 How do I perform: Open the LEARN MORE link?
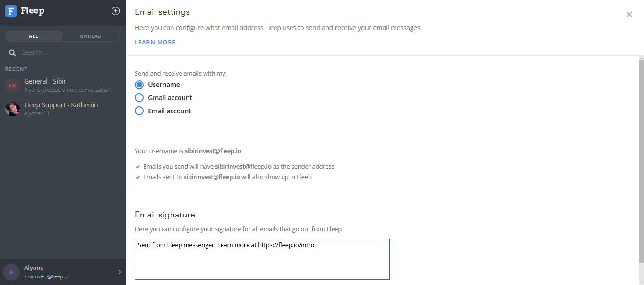(x=155, y=43)
